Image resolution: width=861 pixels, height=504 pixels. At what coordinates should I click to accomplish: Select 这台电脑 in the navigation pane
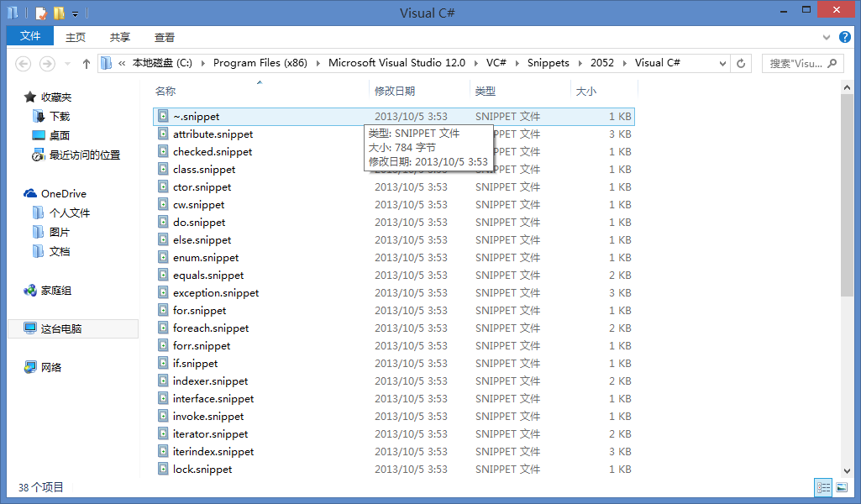point(60,328)
